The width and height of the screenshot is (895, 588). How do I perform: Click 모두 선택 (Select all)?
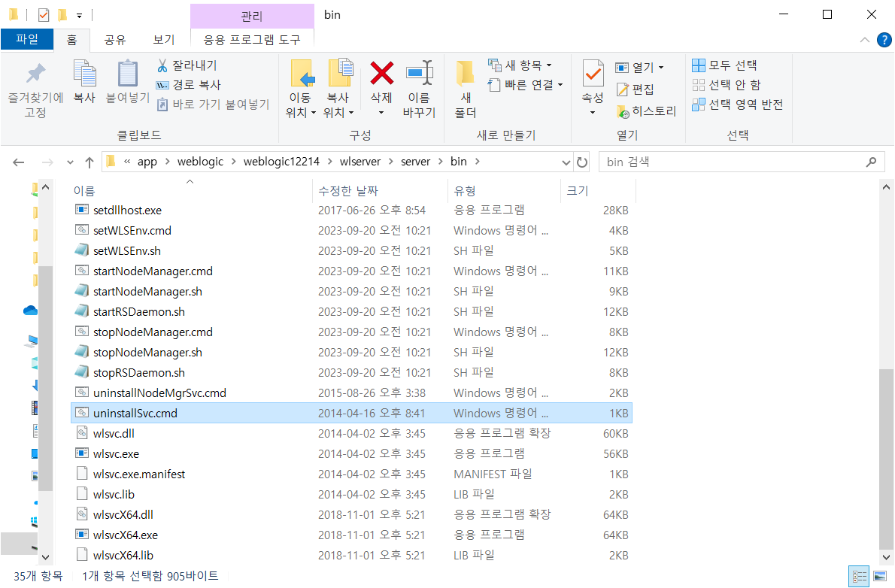[x=725, y=65]
